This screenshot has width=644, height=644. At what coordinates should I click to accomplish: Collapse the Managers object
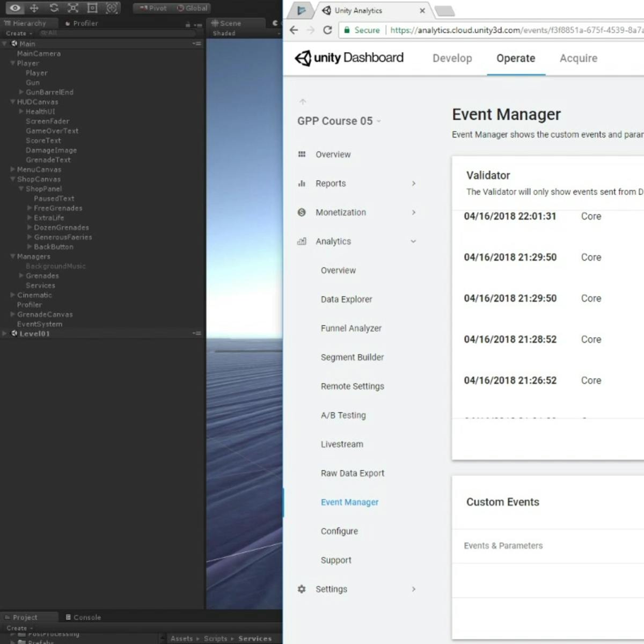coord(13,256)
